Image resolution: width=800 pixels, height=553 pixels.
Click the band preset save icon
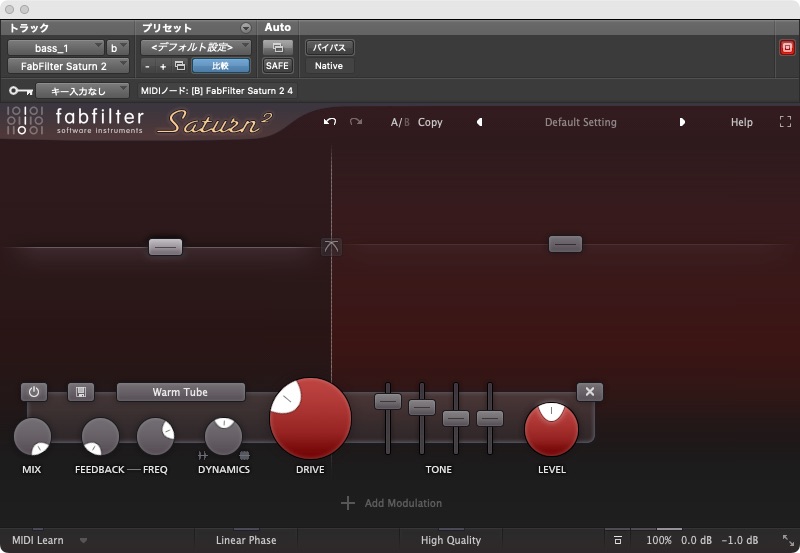pyautogui.click(x=81, y=392)
